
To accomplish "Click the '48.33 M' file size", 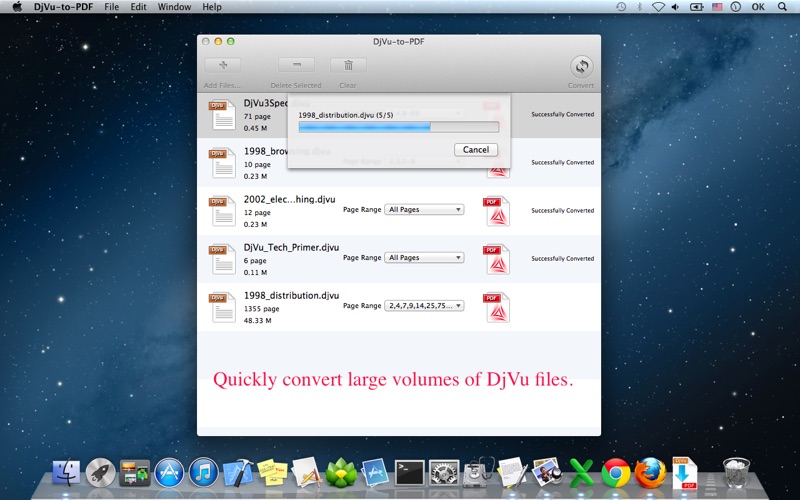I will coord(257,320).
